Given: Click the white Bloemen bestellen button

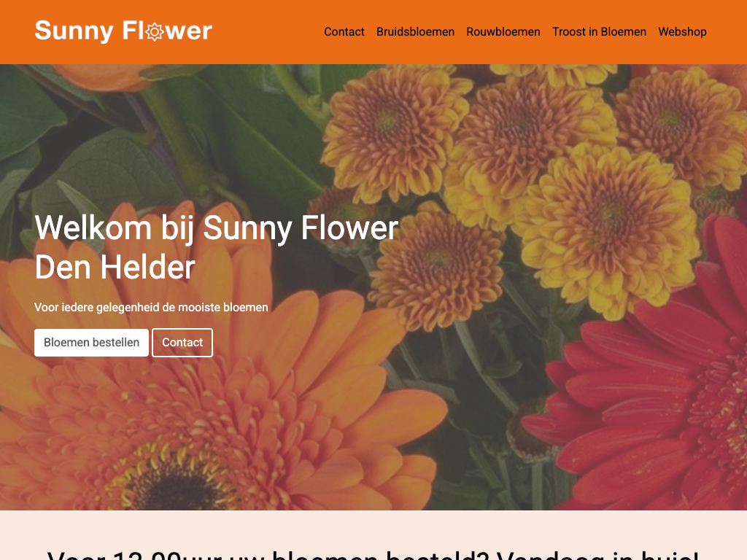Looking at the screenshot, I should 91,343.
